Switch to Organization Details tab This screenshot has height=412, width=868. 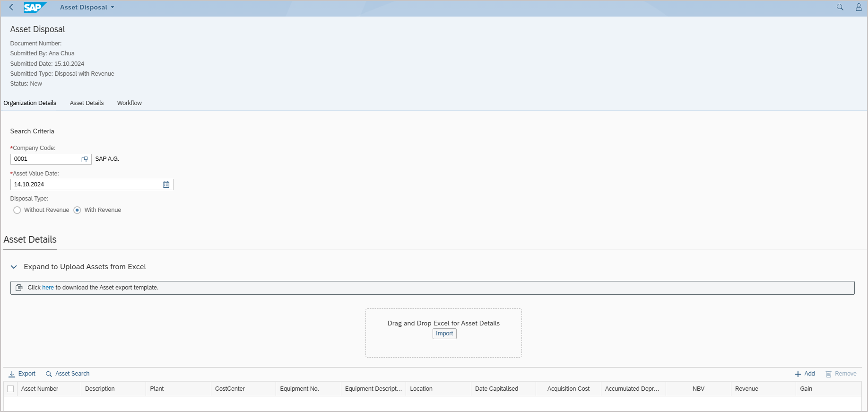(x=30, y=103)
